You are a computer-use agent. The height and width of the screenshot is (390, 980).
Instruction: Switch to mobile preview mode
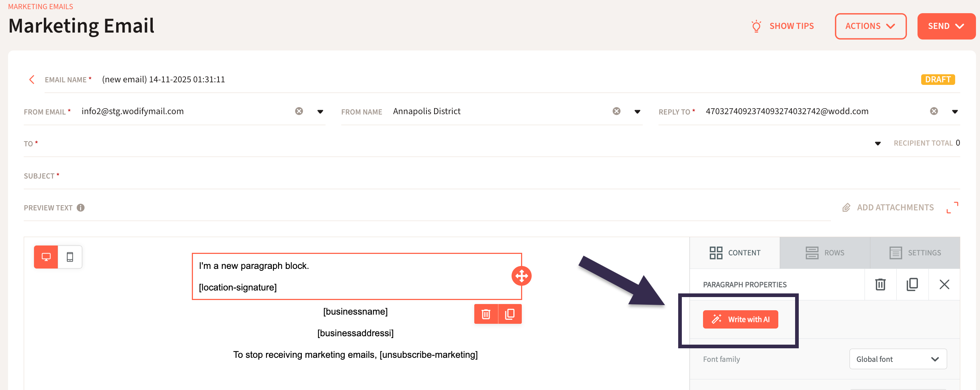coord(70,257)
